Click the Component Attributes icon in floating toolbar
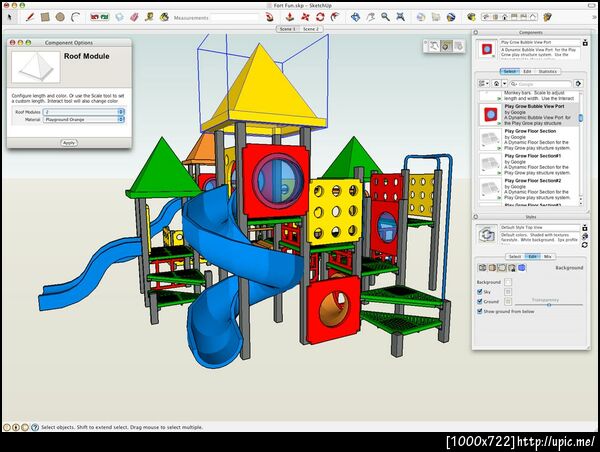Image resolution: width=600 pixels, height=452 pixels. click(458, 46)
